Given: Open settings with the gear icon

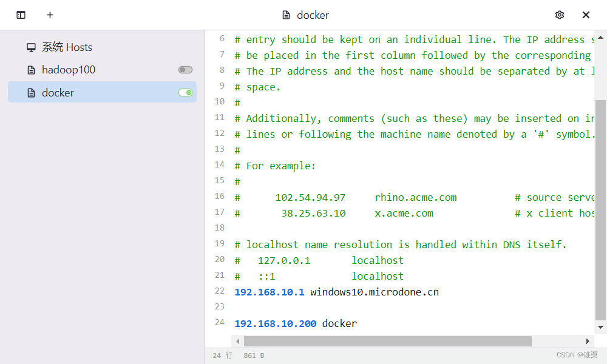Looking at the screenshot, I should [560, 15].
